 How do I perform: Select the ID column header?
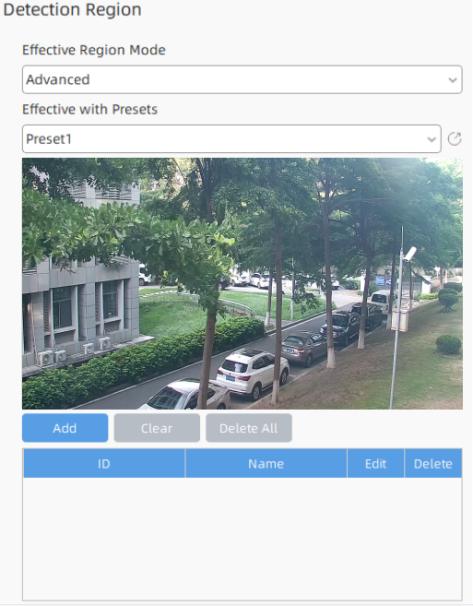click(104, 463)
